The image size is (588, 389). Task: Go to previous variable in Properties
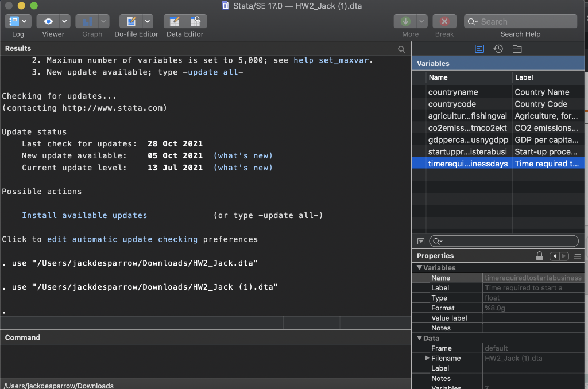coord(555,256)
